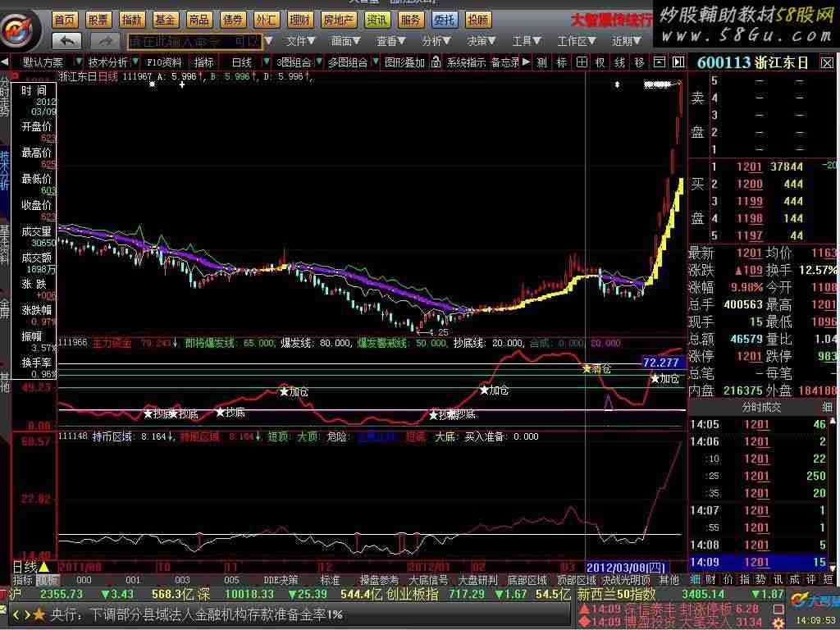Select the 操盘参考 indicator tab

[x=380, y=580]
